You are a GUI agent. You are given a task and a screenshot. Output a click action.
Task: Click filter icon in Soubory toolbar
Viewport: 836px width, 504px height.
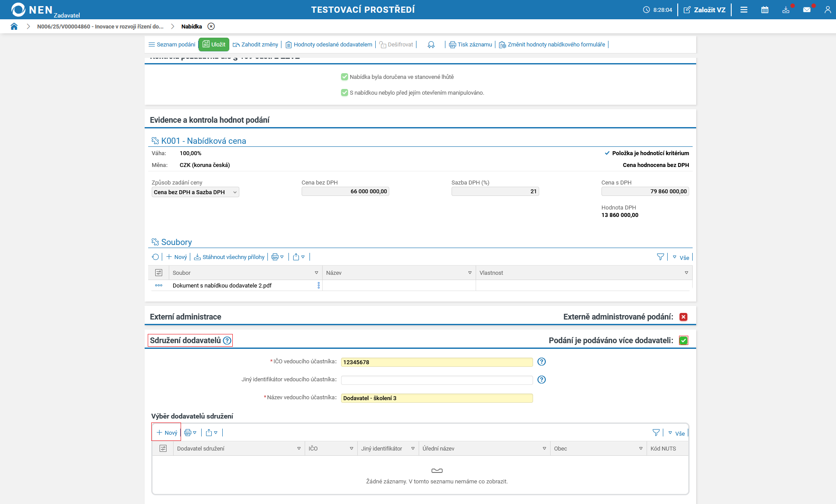tap(660, 257)
